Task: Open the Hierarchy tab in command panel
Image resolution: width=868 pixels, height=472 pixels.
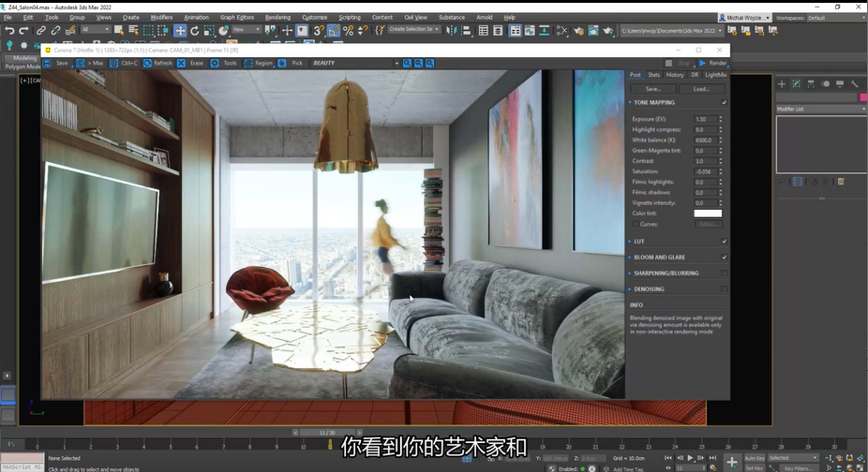Action: pyautogui.click(x=811, y=83)
